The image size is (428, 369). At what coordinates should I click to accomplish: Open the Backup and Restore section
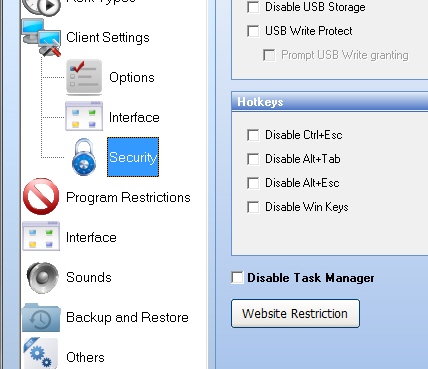[127, 317]
